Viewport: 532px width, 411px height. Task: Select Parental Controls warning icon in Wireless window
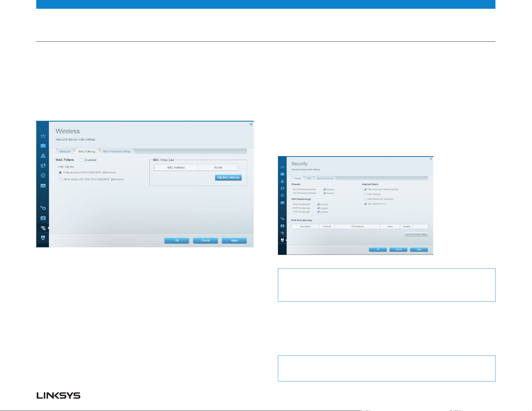[43, 156]
